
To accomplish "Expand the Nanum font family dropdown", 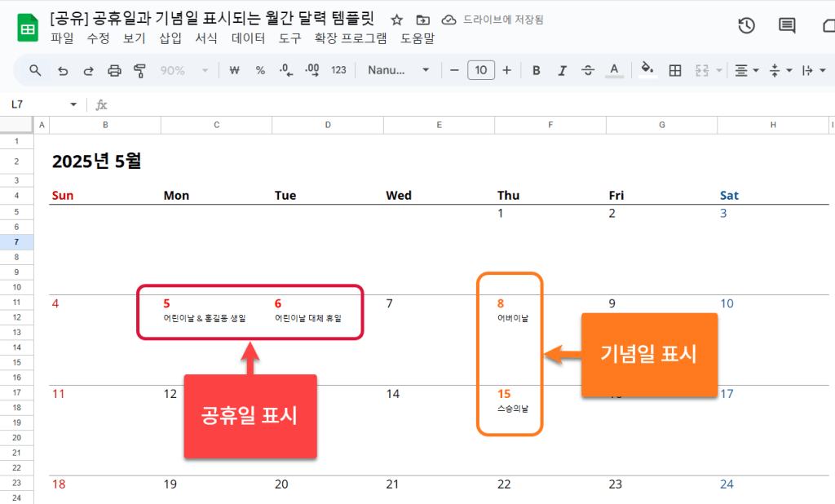I will pos(398,71).
